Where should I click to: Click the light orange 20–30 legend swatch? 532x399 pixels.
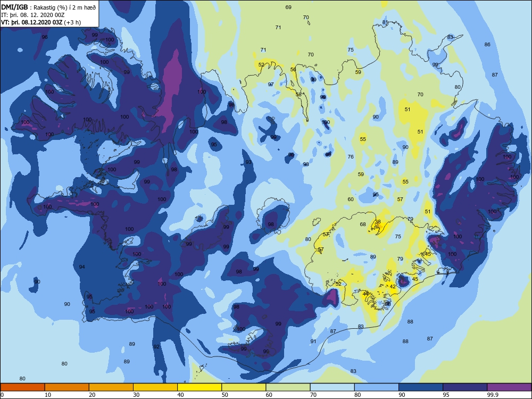point(111,387)
